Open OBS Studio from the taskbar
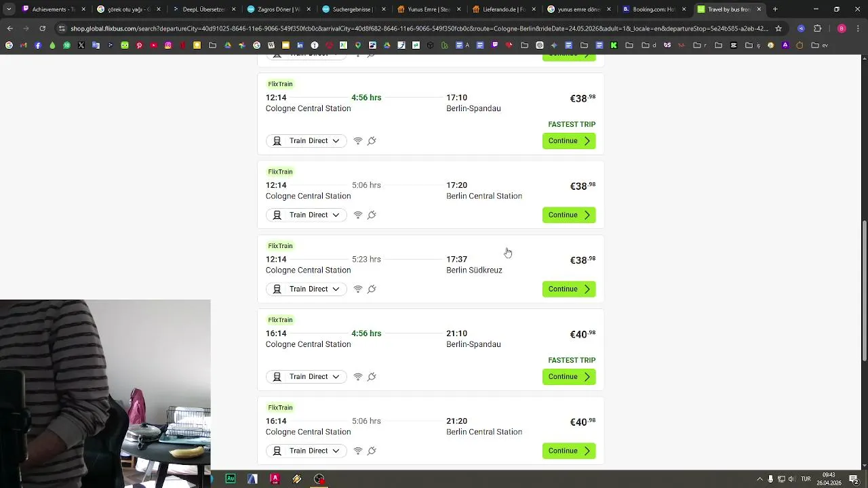 click(x=319, y=479)
